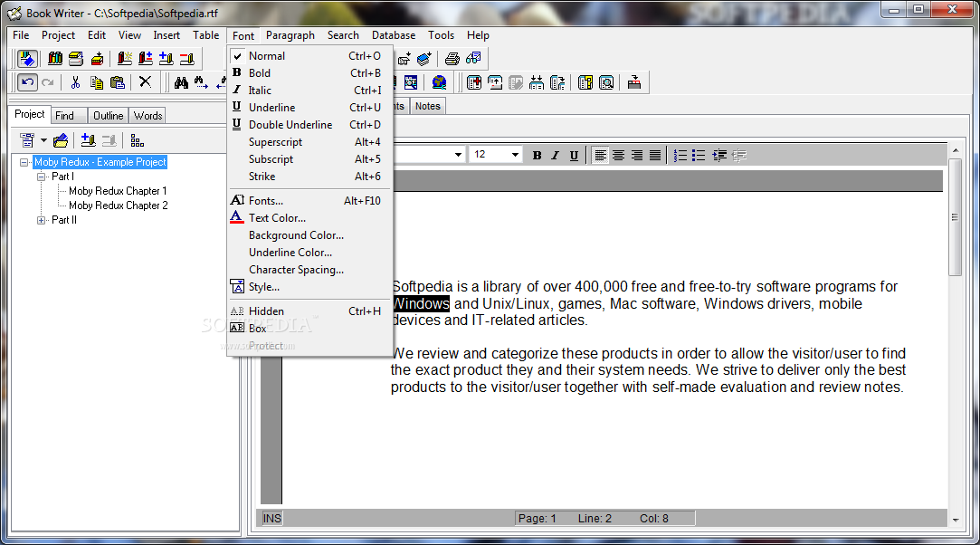Screen dimensions: 980x545
Task: Click the open folder icon in Project panel
Action: [61, 140]
